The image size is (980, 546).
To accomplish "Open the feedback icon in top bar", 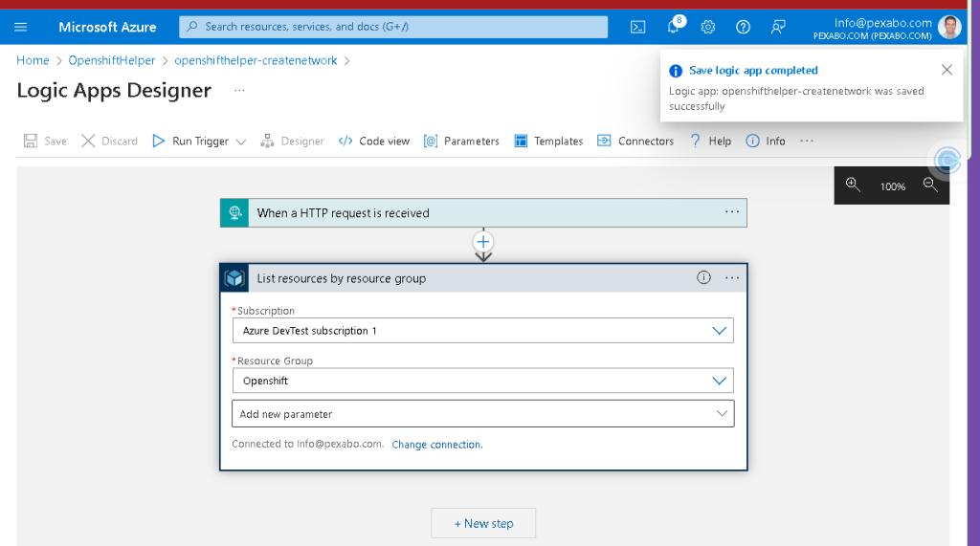I will [x=777, y=27].
